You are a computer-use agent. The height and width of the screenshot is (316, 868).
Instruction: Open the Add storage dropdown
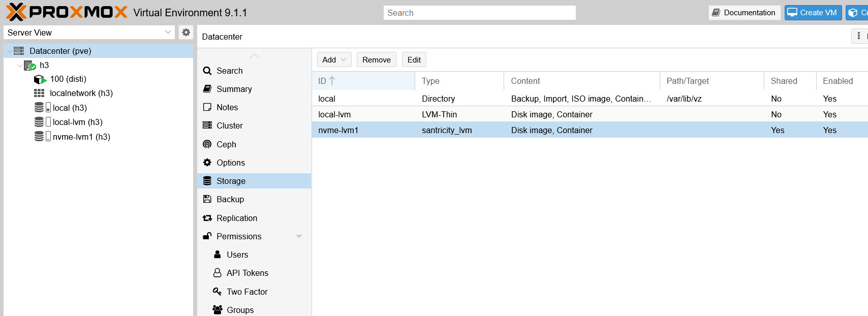point(334,59)
